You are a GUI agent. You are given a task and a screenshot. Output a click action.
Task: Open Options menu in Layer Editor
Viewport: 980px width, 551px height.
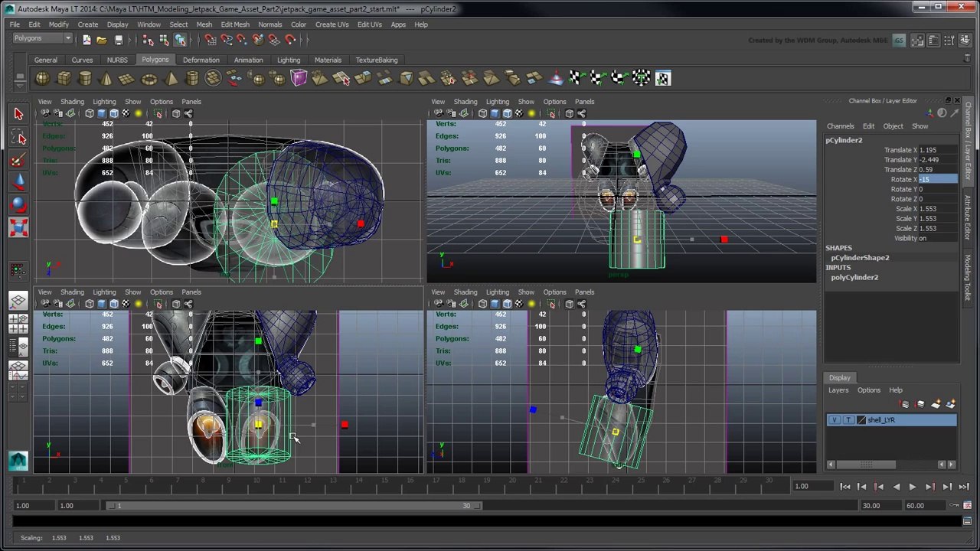[x=869, y=390]
